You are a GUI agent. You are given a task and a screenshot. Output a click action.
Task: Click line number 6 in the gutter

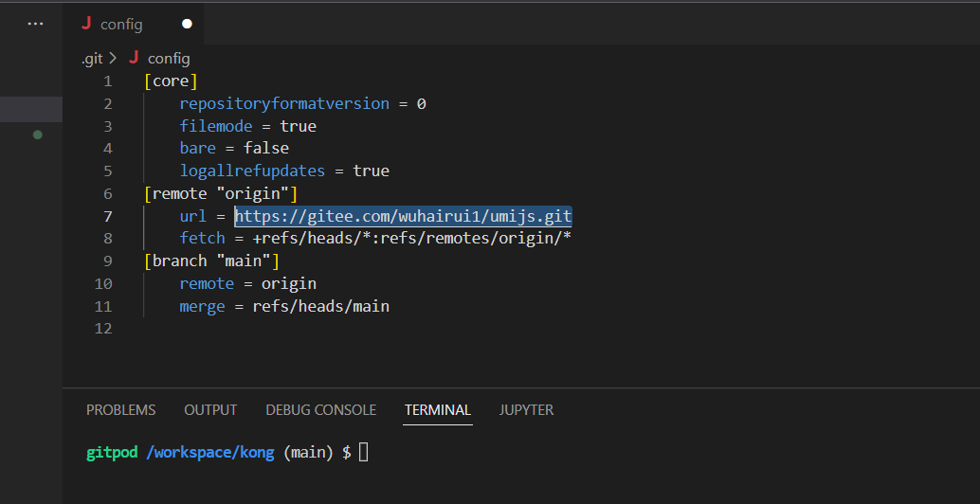click(107, 193)
